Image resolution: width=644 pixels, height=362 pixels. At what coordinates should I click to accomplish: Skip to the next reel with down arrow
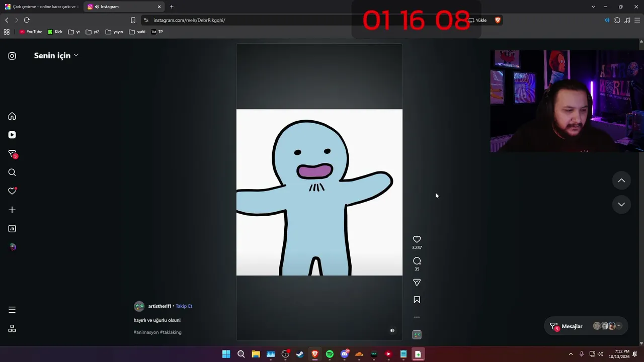(x=621, y=204)
